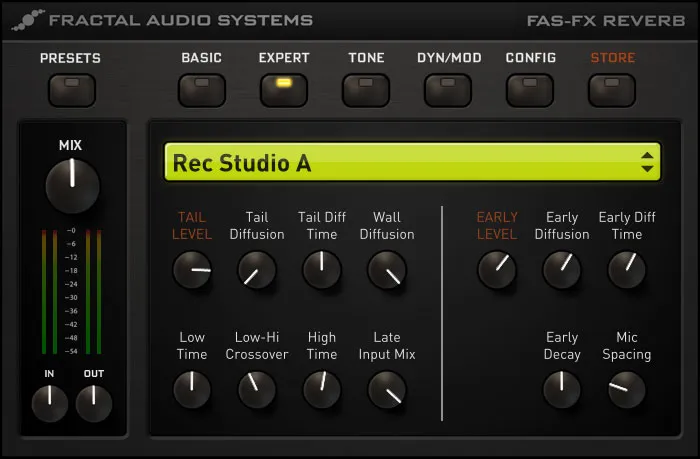Screen dimensions: 700x459
Task: Toggle the CONFIG page button
Action: click(530, 90)
